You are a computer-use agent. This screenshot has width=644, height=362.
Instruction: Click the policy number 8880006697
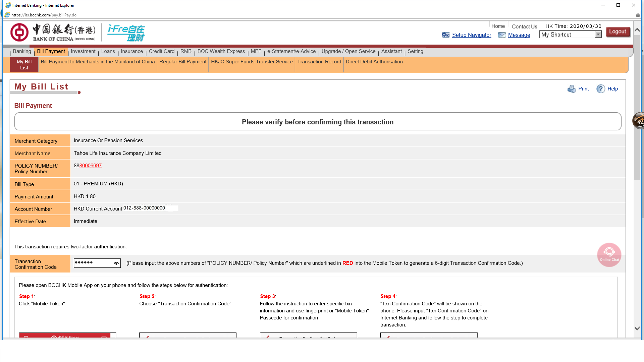(88, 166)
